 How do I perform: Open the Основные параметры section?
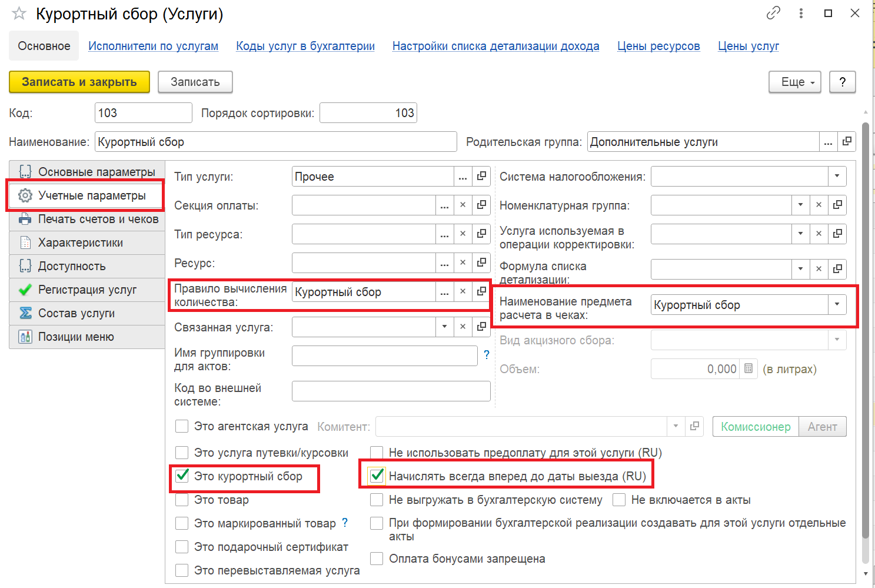(87, 172)
